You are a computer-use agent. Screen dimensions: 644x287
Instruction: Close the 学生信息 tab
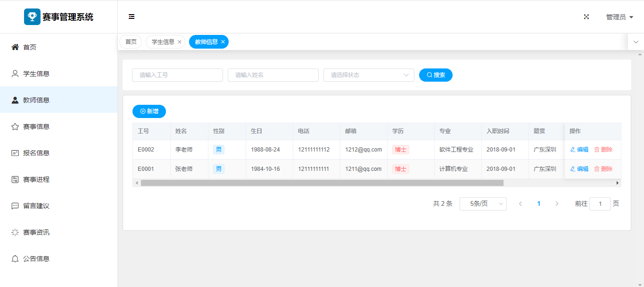[x=180, y=42]
